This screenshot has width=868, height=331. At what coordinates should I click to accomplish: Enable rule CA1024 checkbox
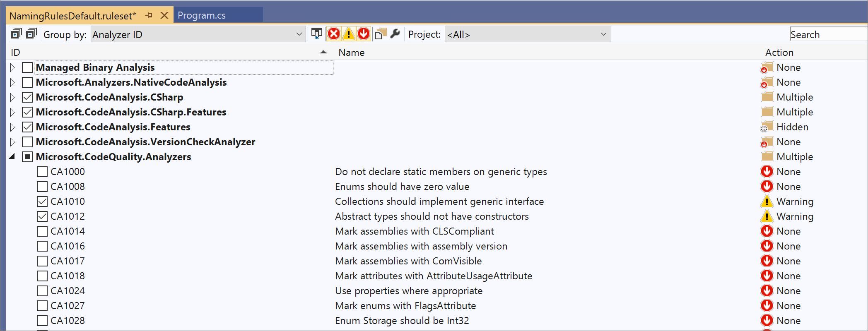[x=42, y=291]
